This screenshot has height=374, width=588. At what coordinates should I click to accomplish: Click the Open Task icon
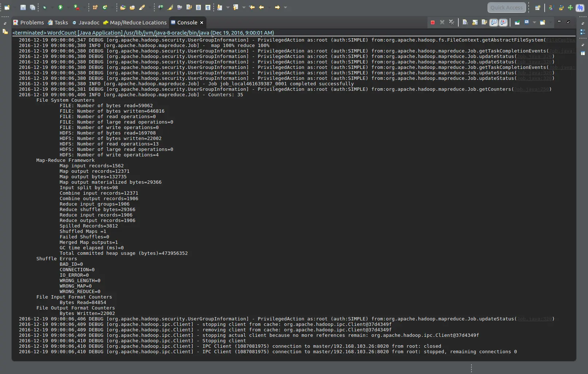pos(132,7)
